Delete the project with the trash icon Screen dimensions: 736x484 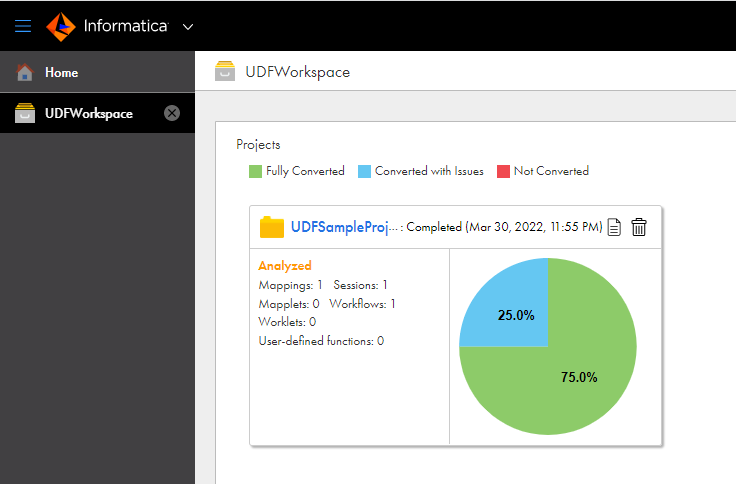(x=639, y=227)
